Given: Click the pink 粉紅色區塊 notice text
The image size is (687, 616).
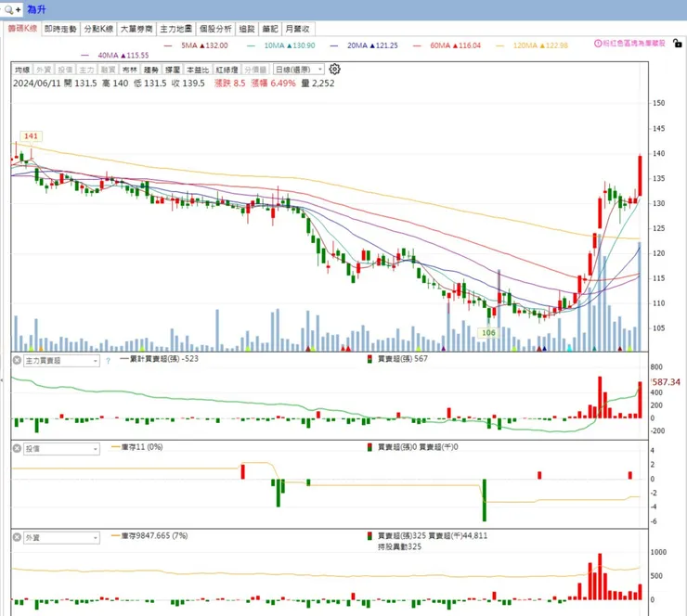Looking at the screenshot, I should tap(633, 44).
